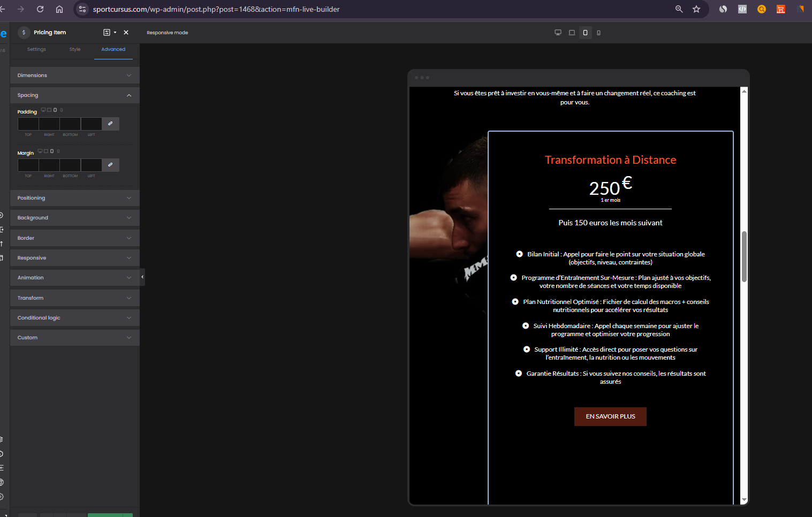Click the Padding top input field
The image size is (812, 517).
tap(28, 124)
